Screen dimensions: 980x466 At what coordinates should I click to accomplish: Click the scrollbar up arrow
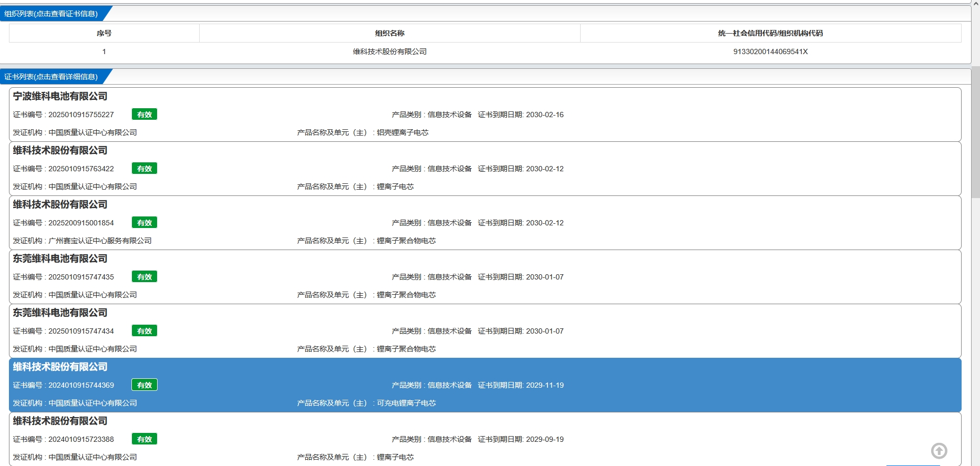[976, 3]
